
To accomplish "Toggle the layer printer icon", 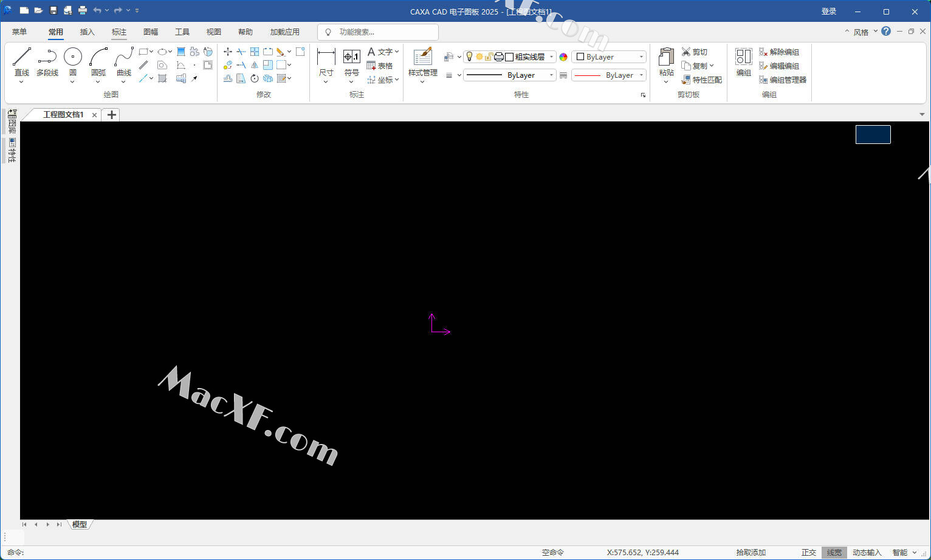I will pos(499,56).
